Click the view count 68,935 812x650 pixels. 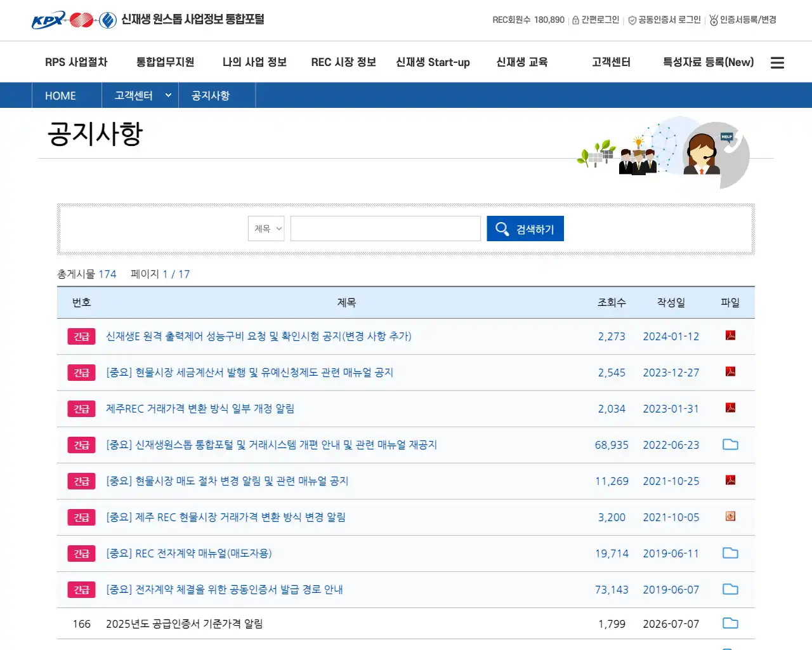[612, 445]
